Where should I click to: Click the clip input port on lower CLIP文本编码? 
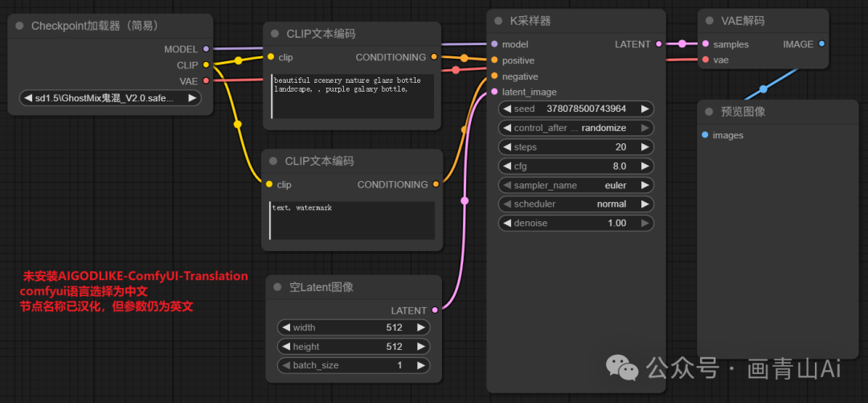point(269,184)
